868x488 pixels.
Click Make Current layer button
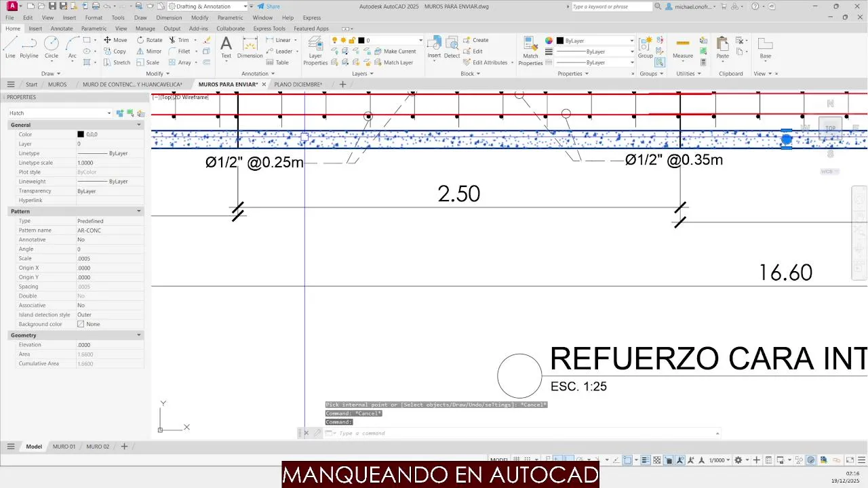[395, 51]
